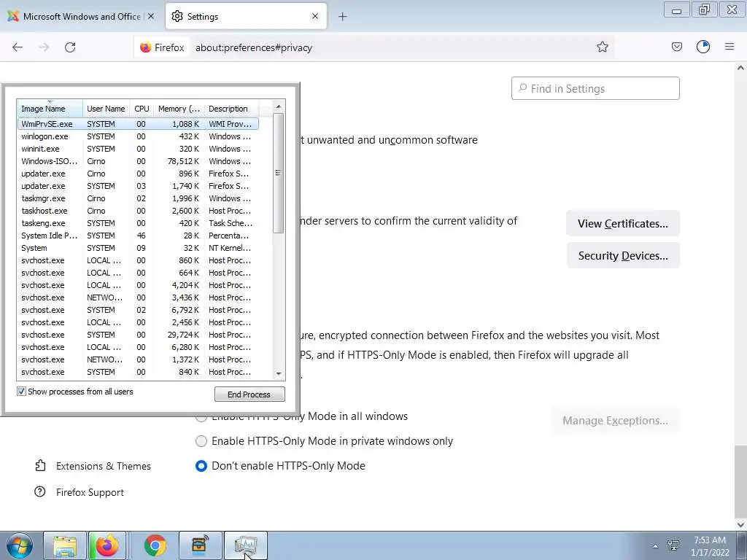This screenshot has width=747, height=560.
Task: Click the process list scroll-down arrow
Action: click(279, 374)
